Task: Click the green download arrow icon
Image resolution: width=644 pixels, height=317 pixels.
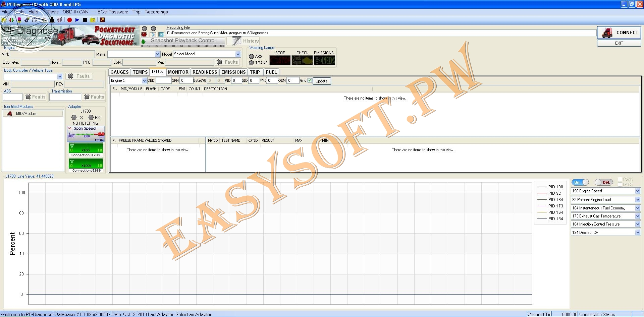Action: 144,42
